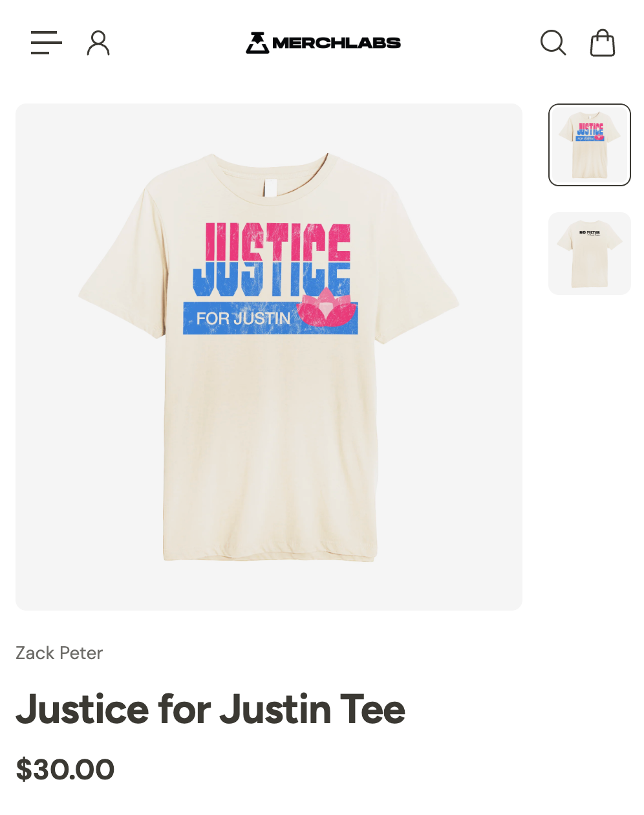Click the $30.00 price text
Image resolution: width=644 pixels, height=815 pixels.
coord(65,769)
